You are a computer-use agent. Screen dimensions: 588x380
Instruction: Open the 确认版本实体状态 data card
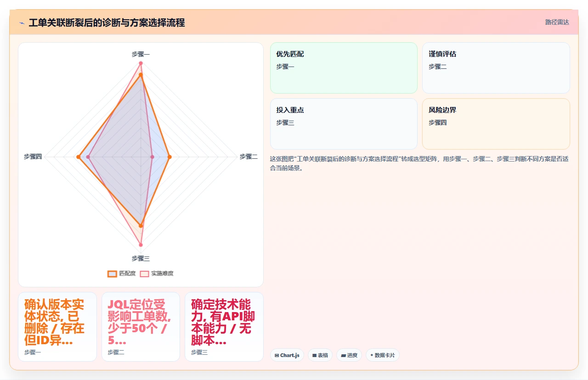tap(57, 327)
